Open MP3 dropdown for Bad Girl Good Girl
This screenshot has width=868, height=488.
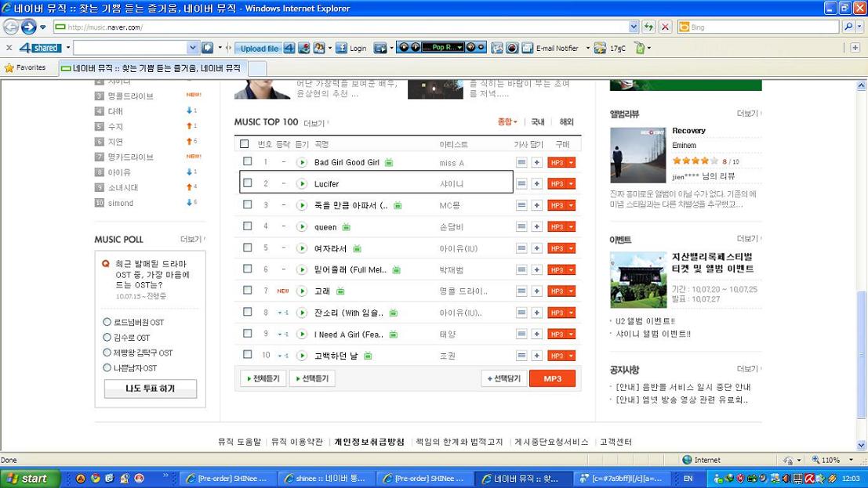point(572,162)
